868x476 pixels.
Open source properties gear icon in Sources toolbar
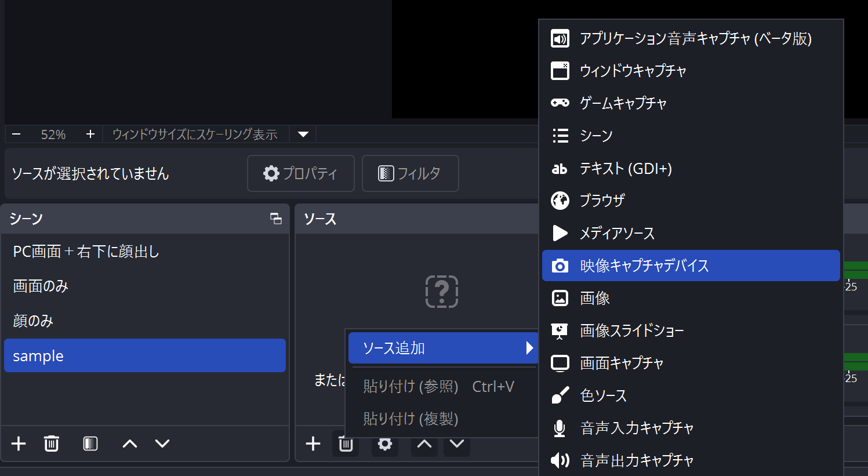coord(385,444)
